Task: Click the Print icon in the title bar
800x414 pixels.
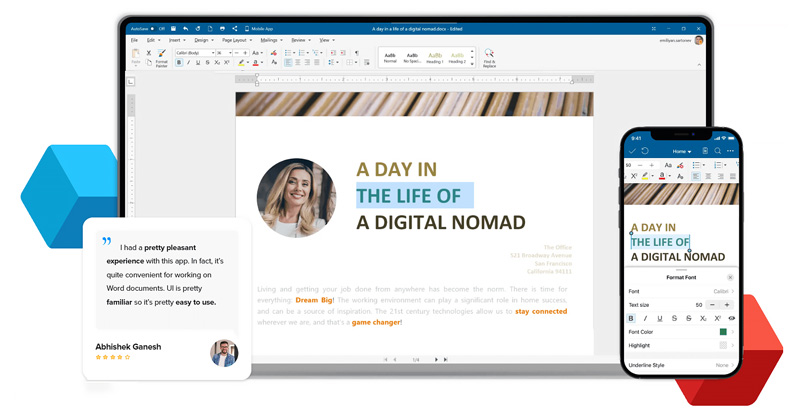Action: point(222,29)
